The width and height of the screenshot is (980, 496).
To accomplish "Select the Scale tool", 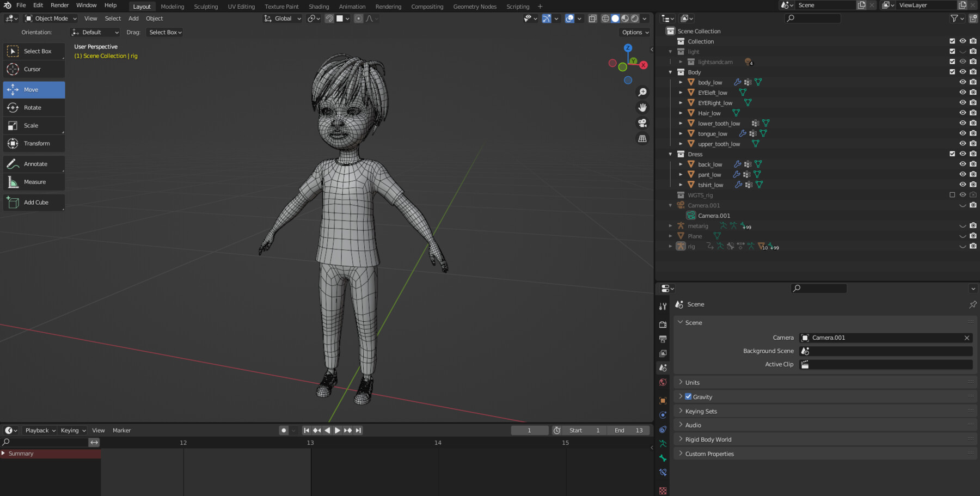I will click(34, 125).
